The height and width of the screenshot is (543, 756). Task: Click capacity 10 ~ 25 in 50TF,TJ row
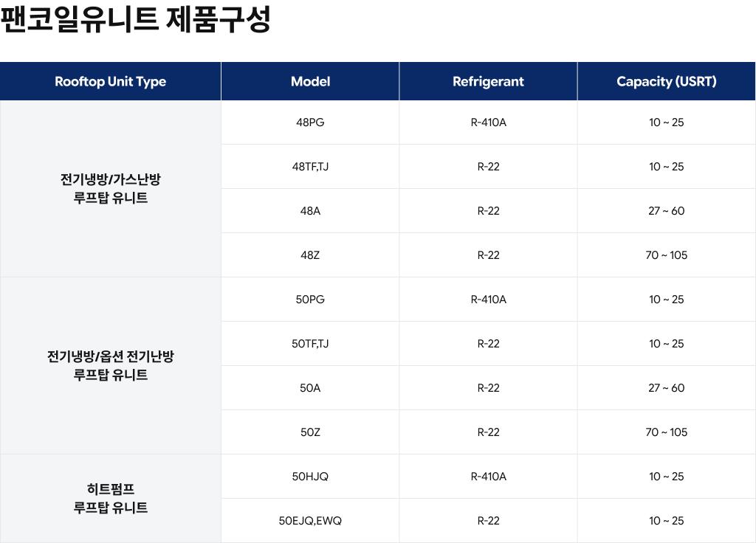667,344
